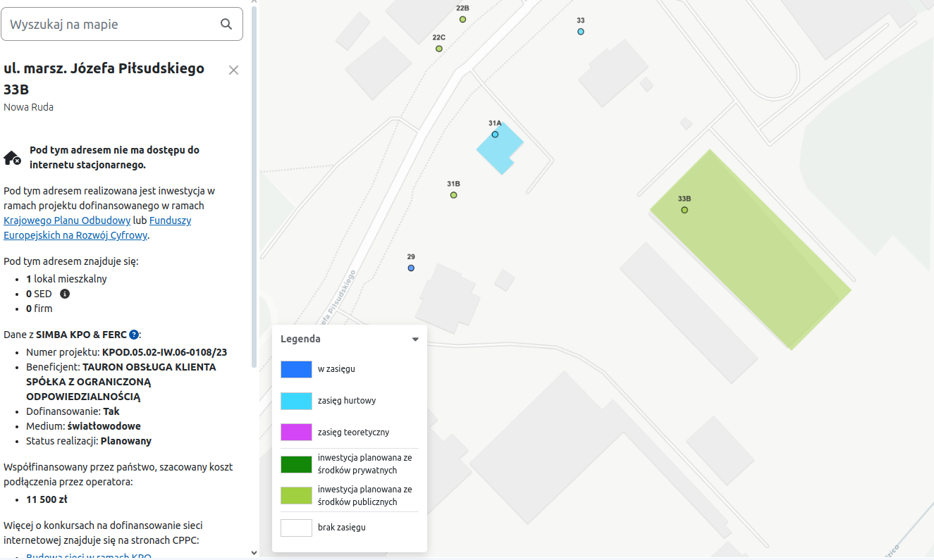Collapse the Legenda panel
The height and width of the screenshot is (560, 934).
point(415,339)
